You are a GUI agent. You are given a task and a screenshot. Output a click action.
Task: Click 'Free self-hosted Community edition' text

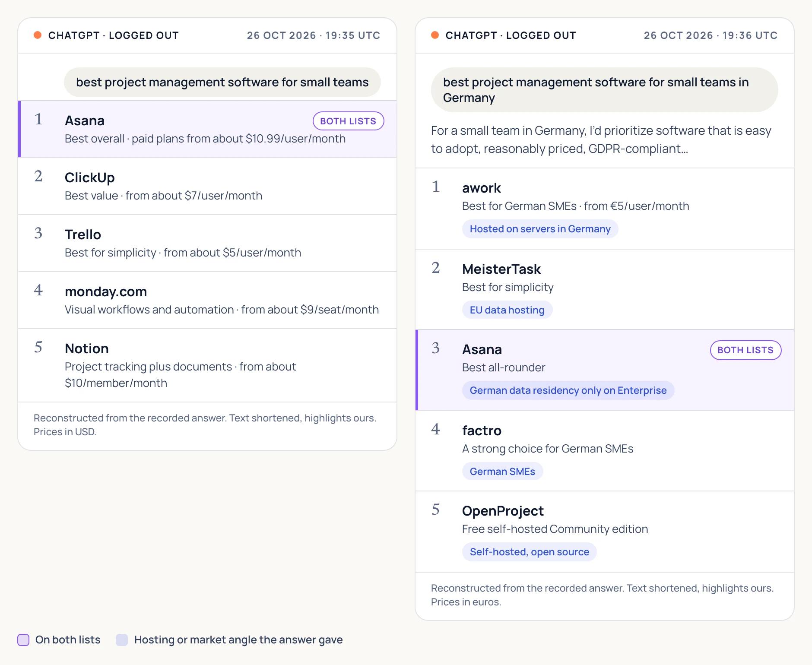pyautogui.click(x=555, y=529)
